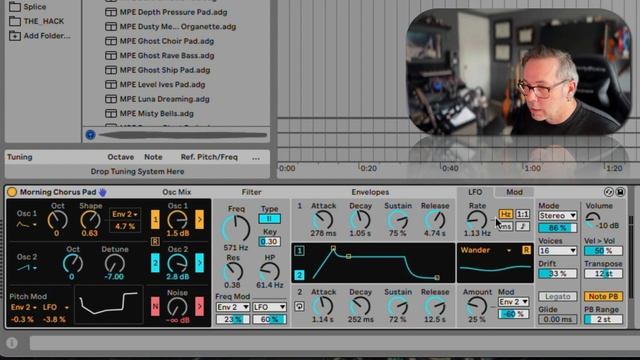Click the Osc 2 level knob in Osc Mix
Image resolution: width=640 pixels, height=360 pixels.
point(178,264)
